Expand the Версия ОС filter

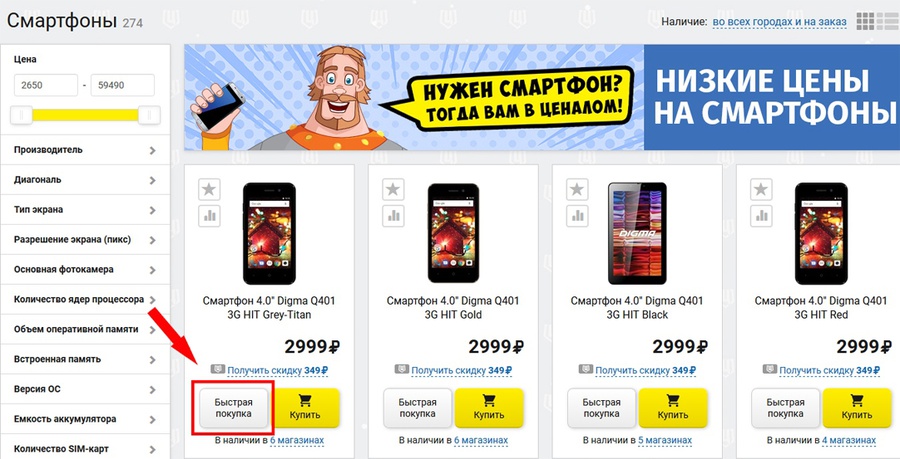(x=85, y=389)
